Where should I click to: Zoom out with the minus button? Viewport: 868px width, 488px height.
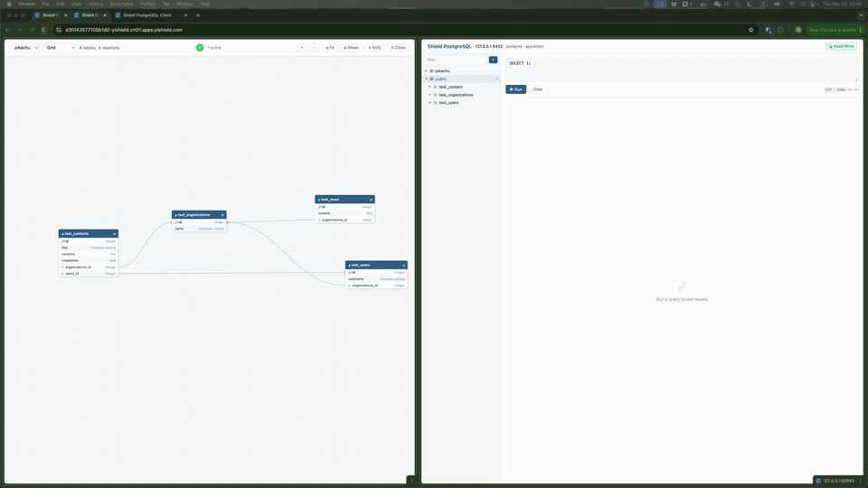[x=315, y=48]
